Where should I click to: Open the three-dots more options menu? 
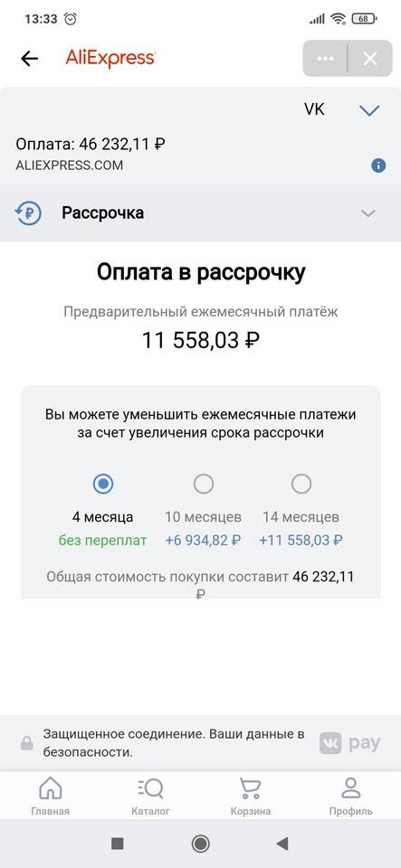pos(325,58)
